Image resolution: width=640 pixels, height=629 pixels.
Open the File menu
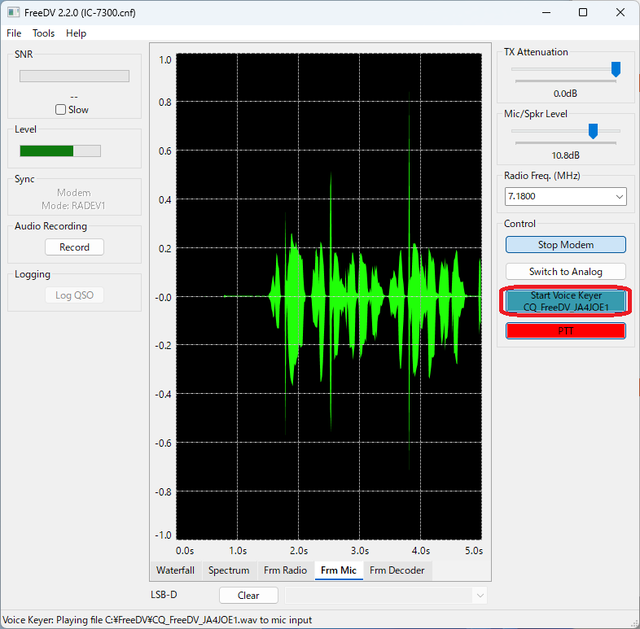pos(14,33)
